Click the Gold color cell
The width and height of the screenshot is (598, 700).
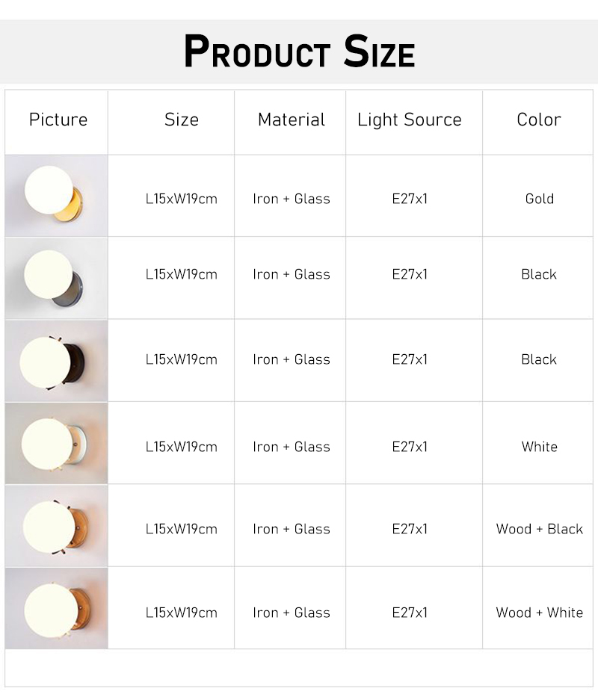coord(540,199)
